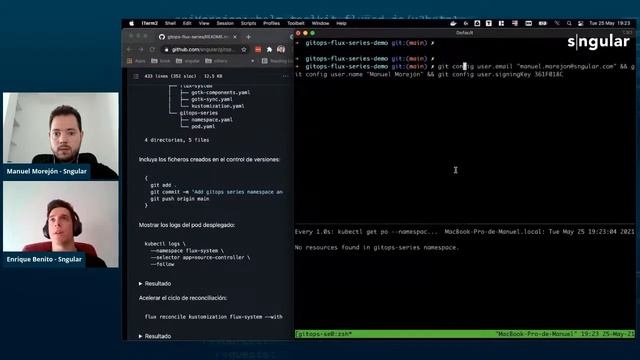Open the Window menu
640x360 pixels.
320,23
